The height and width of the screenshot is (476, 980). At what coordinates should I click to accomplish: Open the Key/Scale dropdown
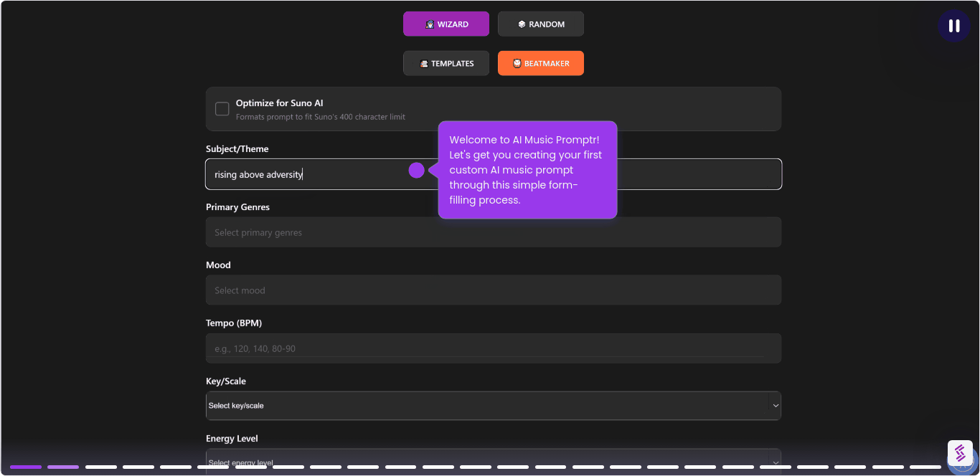click(x=493, y=405)
